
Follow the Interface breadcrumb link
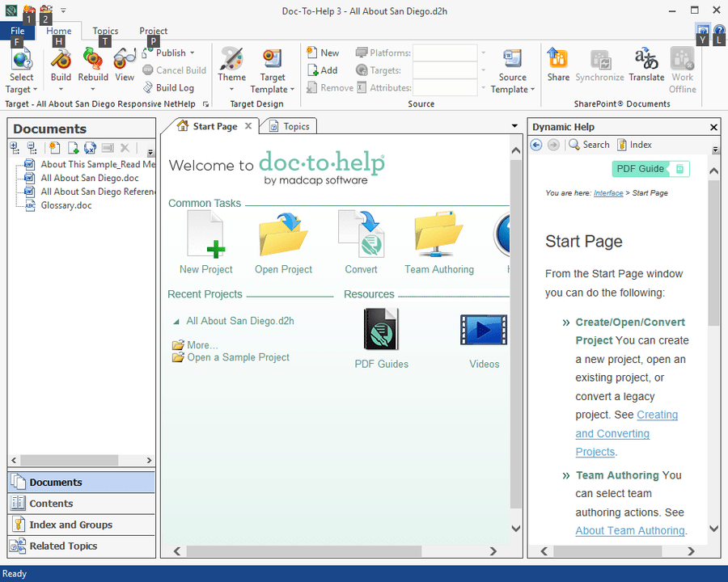608,193
